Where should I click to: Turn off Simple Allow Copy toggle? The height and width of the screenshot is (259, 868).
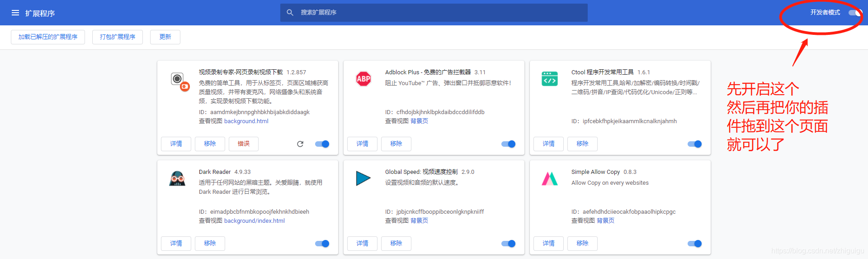tap(695, 244)
